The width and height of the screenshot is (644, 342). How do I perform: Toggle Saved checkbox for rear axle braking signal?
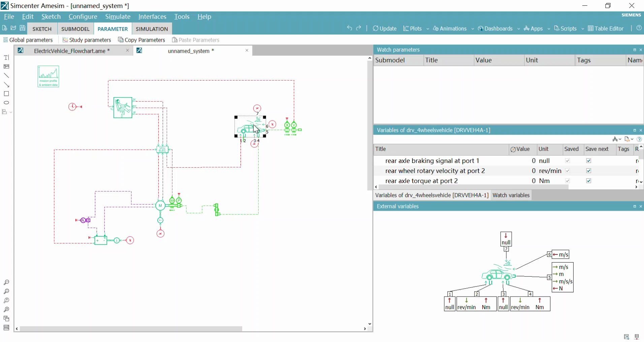point(568,161)
